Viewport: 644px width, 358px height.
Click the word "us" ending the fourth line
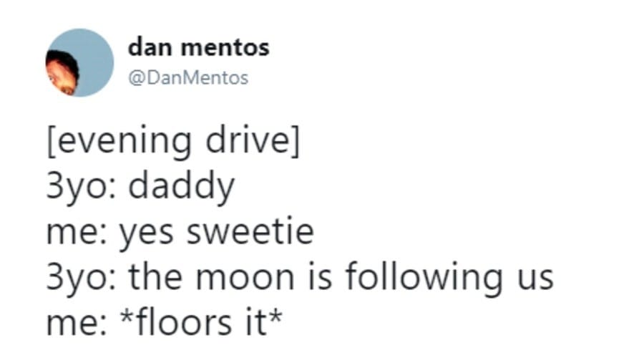(x=532, y=279)
